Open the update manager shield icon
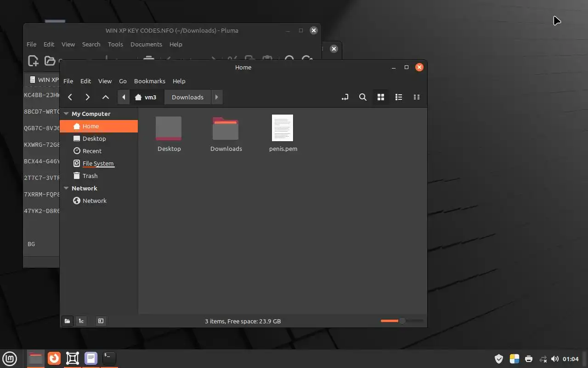The width and height of the screenshot is (588, 368). click(x=499, y=359)
